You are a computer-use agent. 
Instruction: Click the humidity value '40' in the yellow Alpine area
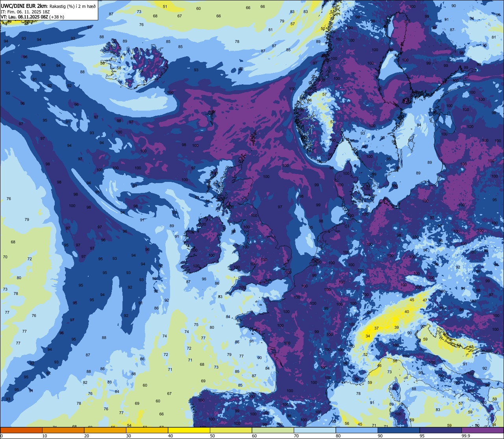(407, 311)
